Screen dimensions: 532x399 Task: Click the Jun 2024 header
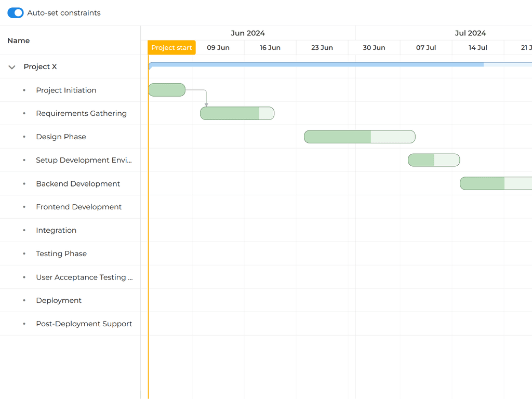(248, 33)
